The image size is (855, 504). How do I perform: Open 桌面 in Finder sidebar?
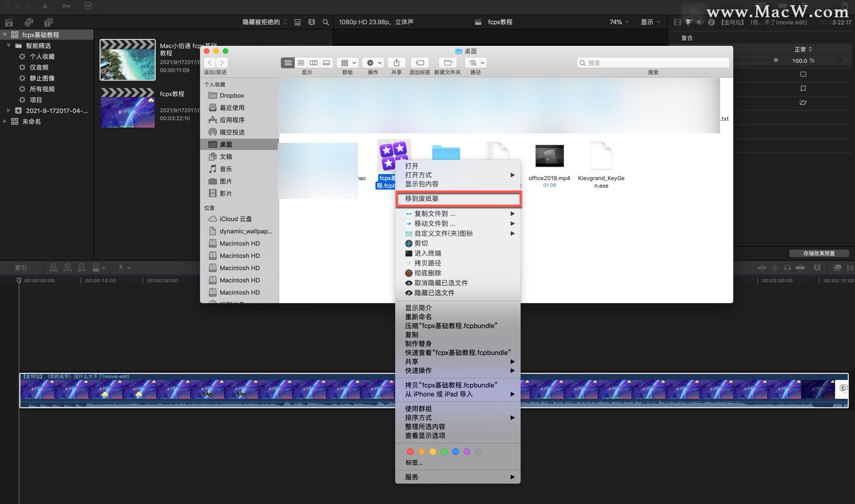tap(239, 144)
